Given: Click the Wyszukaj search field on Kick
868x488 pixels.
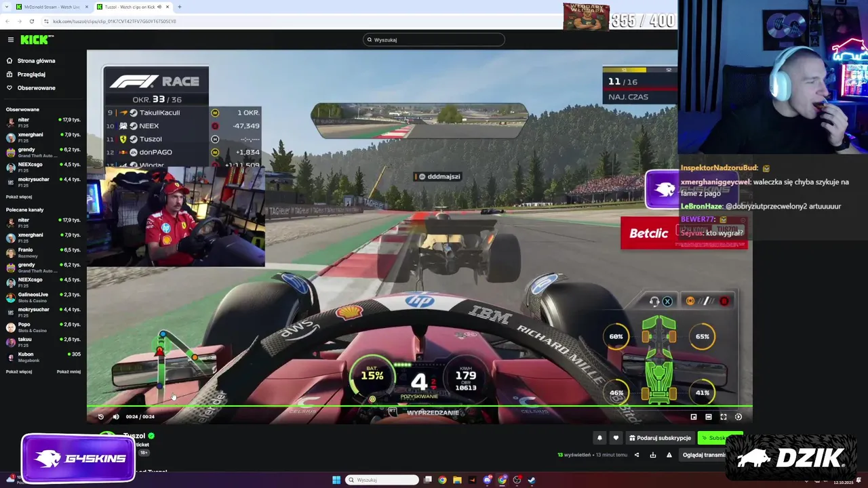Looking at the screenshot, I should [434, 40].
